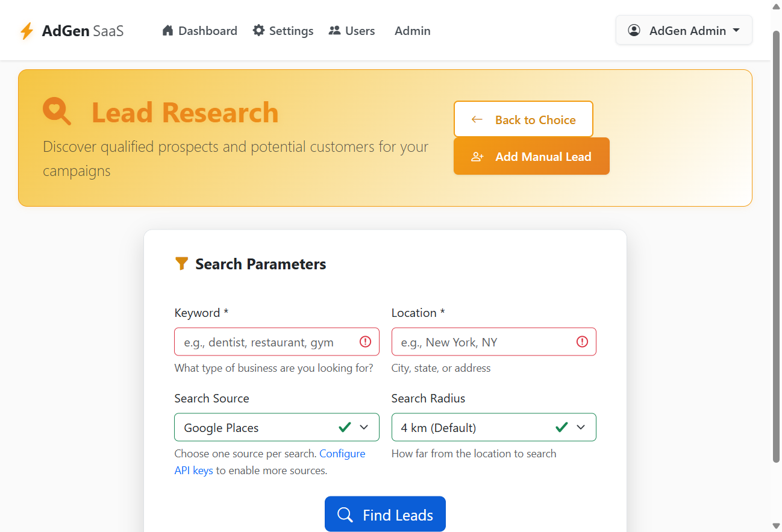Open the AdGen Admin account menu caret
782x532 pixels.
tap(736, 30)
